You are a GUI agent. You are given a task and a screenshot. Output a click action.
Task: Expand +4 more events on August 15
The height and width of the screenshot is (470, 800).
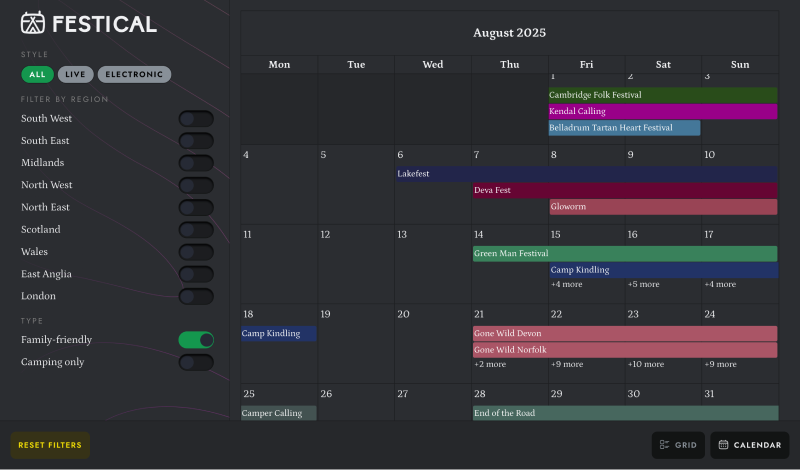pyautogui.click(x=566, y=284)
